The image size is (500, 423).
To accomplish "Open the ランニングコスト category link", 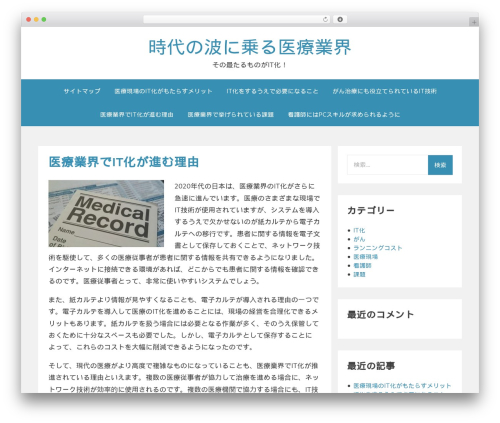I will (378, 248).
